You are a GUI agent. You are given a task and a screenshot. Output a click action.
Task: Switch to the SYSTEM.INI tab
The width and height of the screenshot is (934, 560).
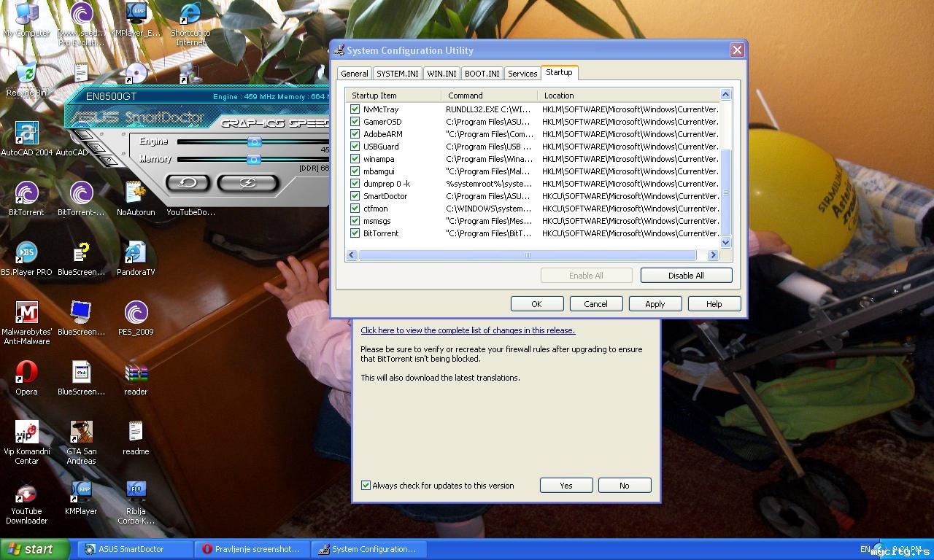click(398, 74)
